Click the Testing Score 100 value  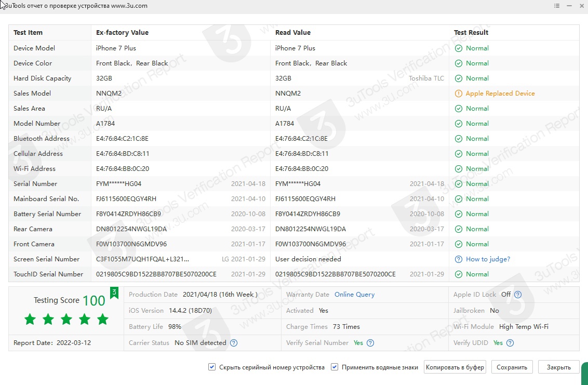93,300
